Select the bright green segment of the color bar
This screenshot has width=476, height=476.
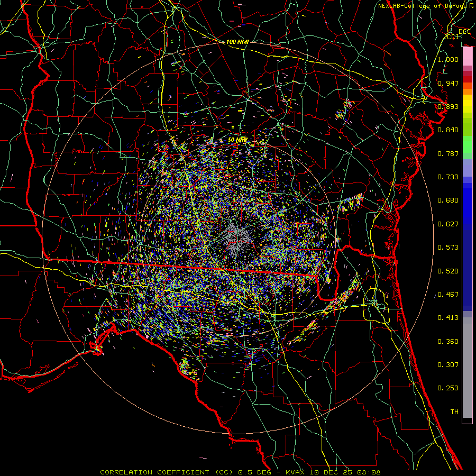tap(467, 144)
